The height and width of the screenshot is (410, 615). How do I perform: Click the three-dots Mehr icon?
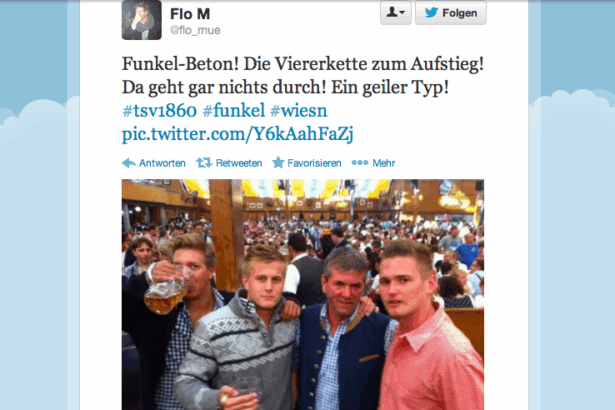(360, 162)
